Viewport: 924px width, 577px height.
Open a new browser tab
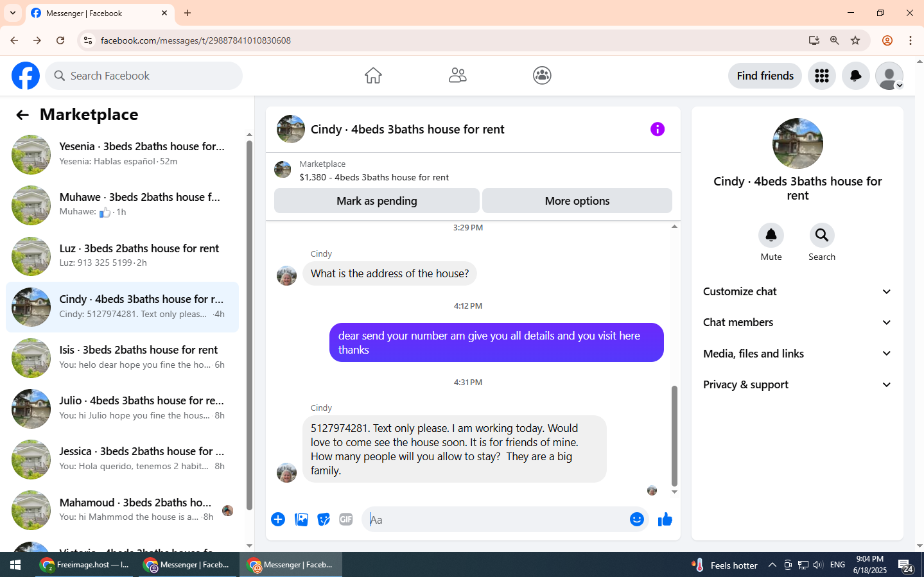coord(187,13)
